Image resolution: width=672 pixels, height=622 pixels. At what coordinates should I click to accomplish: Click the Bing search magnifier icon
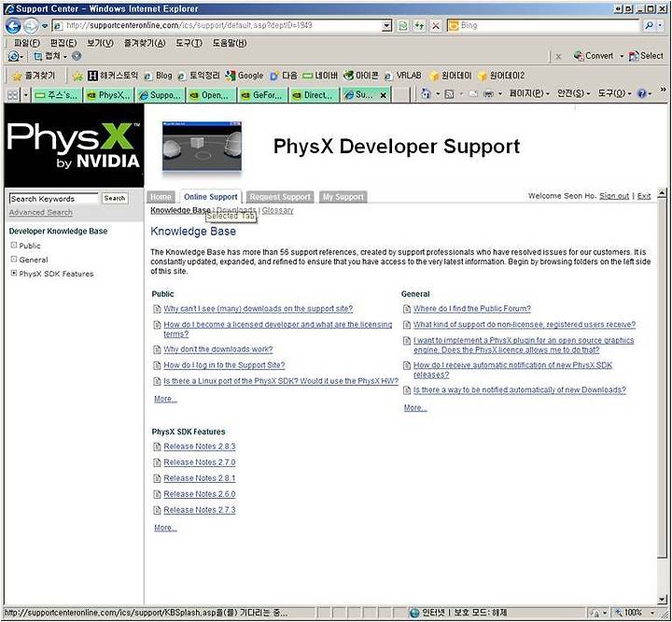650,26
